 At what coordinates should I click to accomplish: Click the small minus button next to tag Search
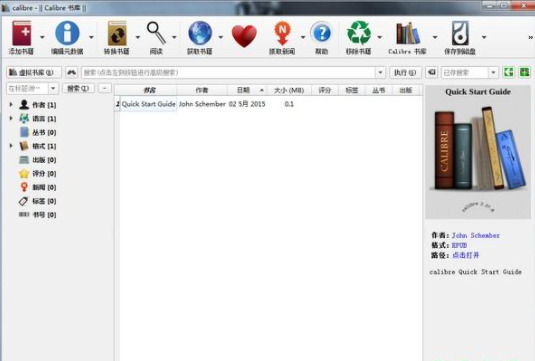coord(105,88)
